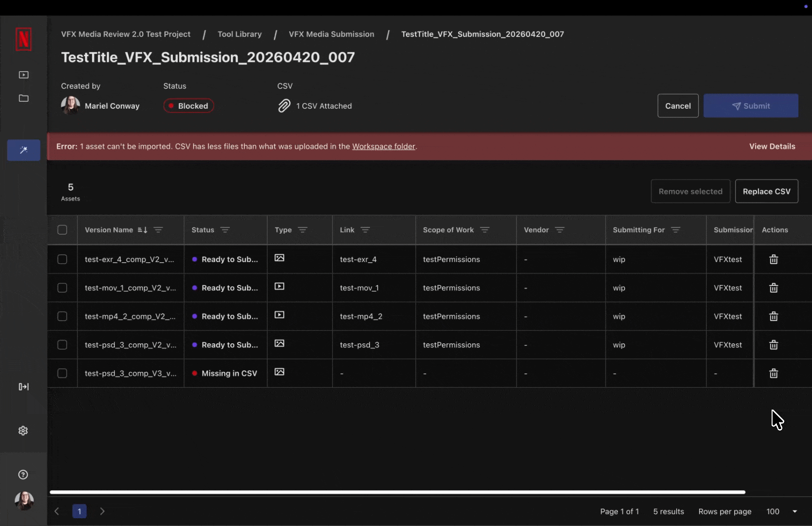The height and width of the screenshot is (526, 812).
Task: Open the Link column filter
Action: [366, 230]
